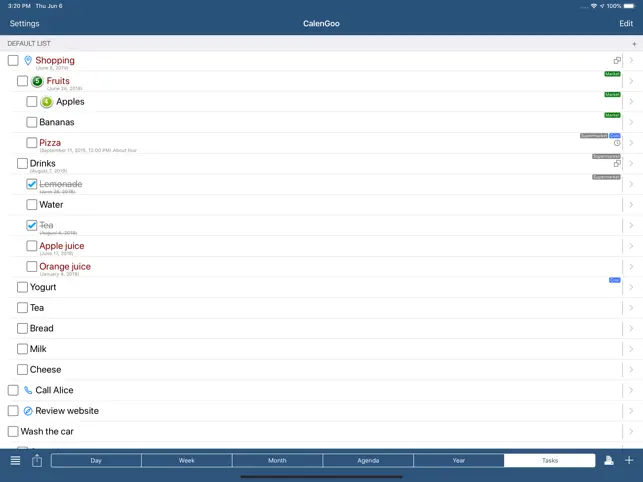Tap the share icon in bottom toolbar
This screenshot has width=643, height=482.
click(37, 460)
